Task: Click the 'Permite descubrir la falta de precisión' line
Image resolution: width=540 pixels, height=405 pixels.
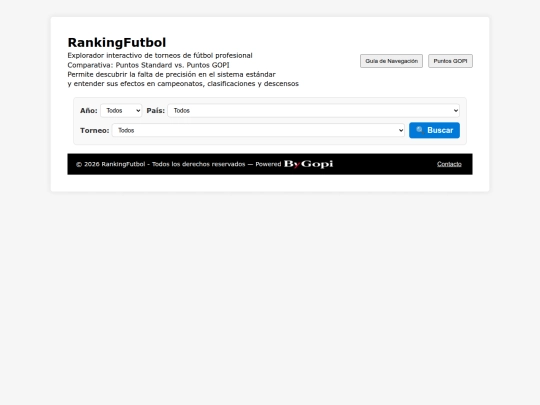Action: pyautogui.click(x=172, y=74)
